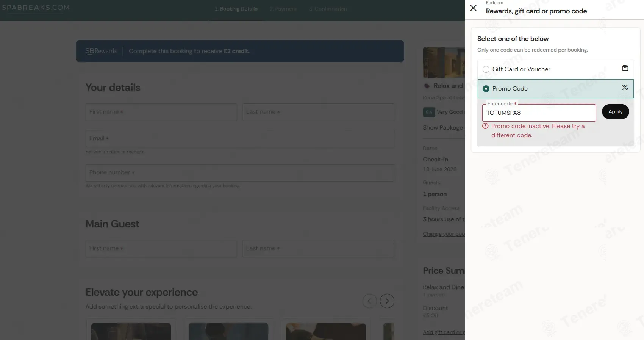Viewport: 644px width, 340px height.
Task: Open the third extras card image
Action: pos(326,331)
